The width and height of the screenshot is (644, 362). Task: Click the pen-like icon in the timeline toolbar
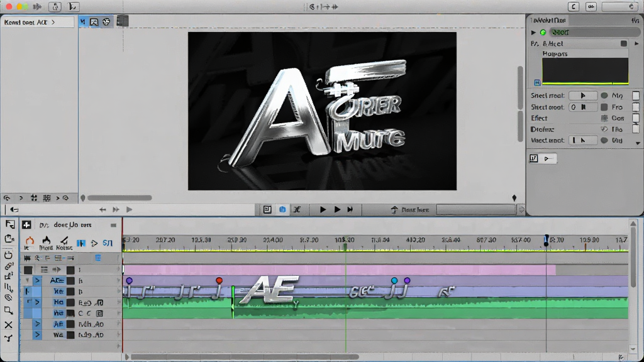tap(64, 240)
